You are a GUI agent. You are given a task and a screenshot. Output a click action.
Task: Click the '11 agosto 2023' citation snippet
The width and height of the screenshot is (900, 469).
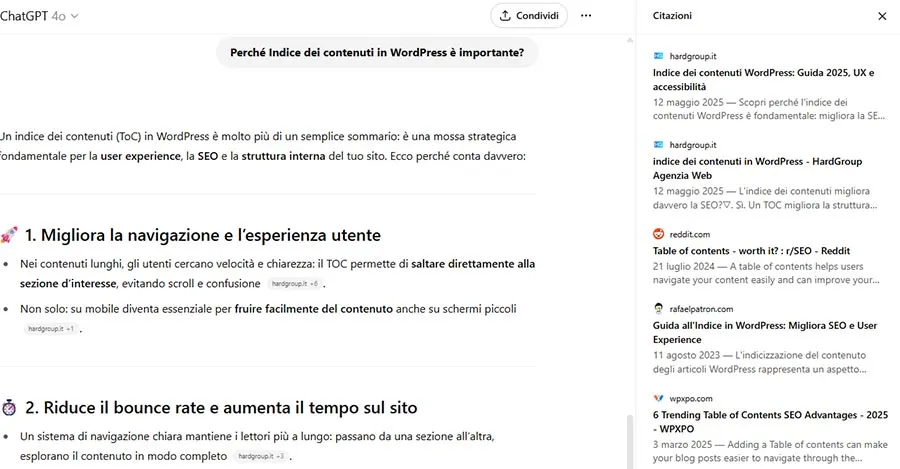(759, 362)
